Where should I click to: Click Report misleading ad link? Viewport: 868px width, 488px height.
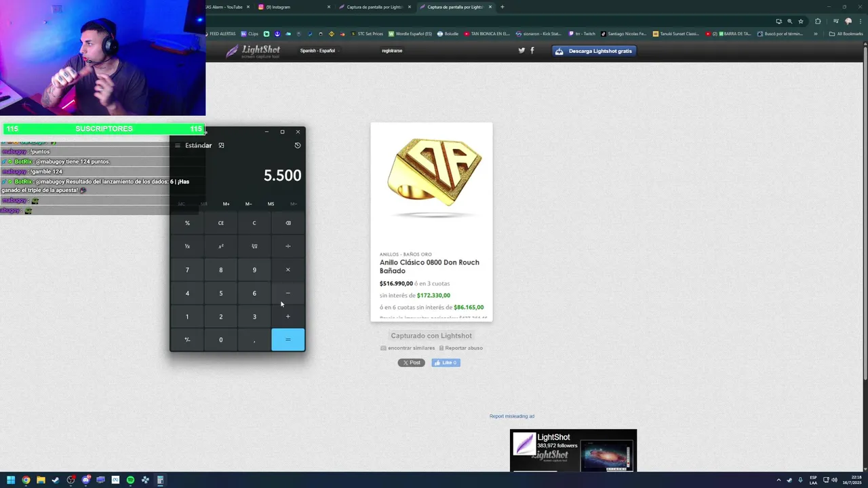coord(512,416)
